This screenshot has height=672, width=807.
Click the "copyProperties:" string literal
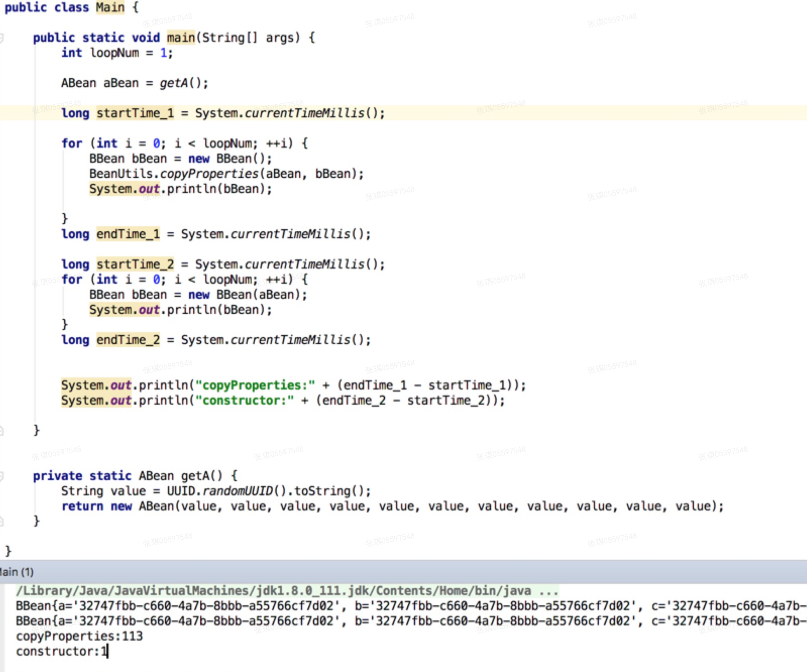click(255, 385)
